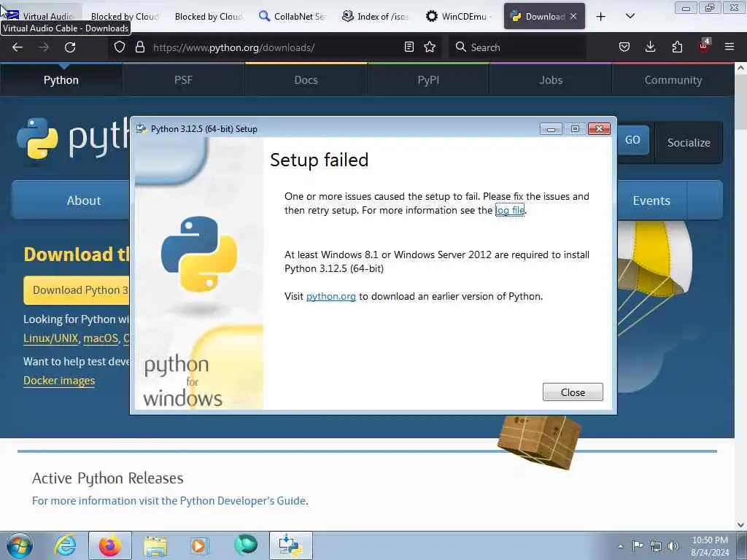The height and width of the screenshot is (560, 747).
Task: Click the uBlock Origin extension icon
Action: [704, 46]
